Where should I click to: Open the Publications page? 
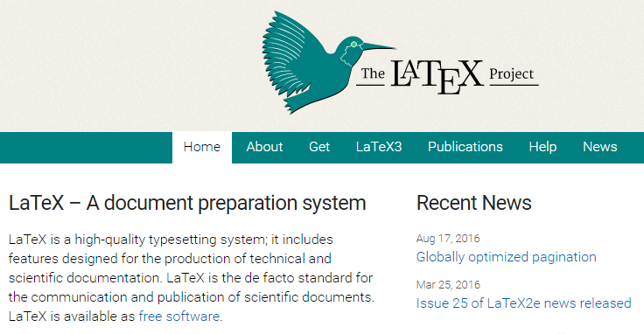[x=465, y=147]
